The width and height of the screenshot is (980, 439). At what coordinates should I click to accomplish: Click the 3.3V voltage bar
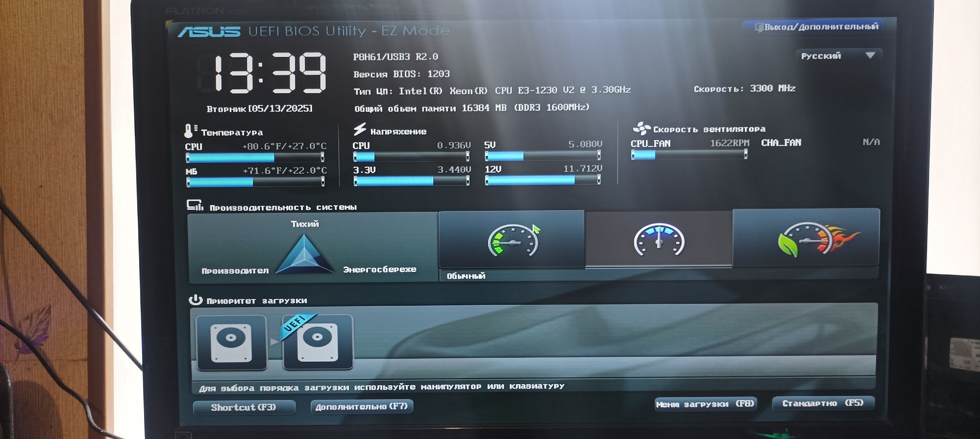[x=411, y=181]
